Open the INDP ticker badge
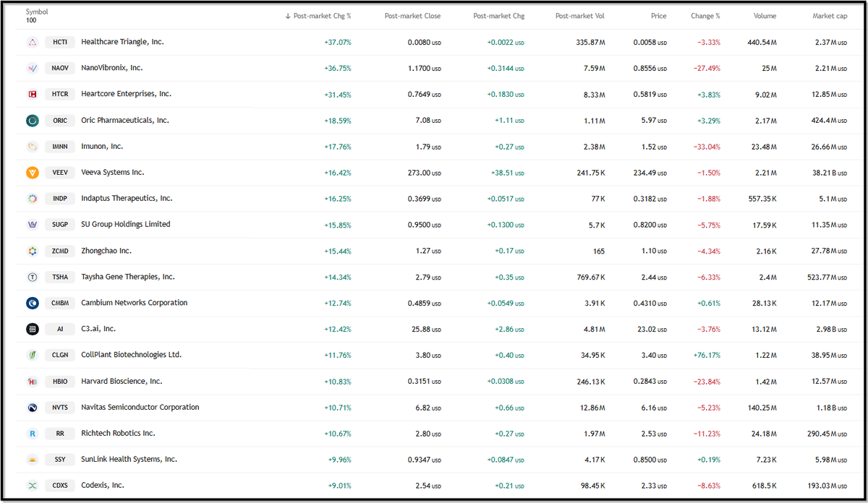This screenshot has height=503, width=868. coord(60,199)
